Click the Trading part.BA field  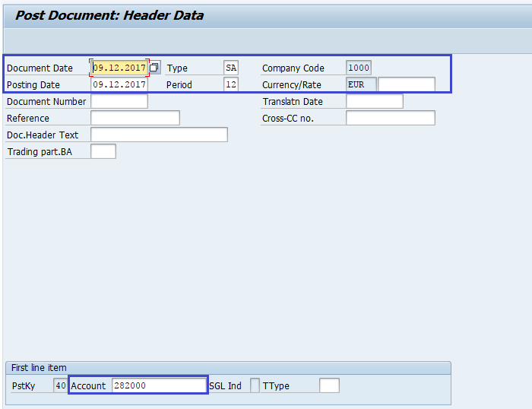[103, 151]
